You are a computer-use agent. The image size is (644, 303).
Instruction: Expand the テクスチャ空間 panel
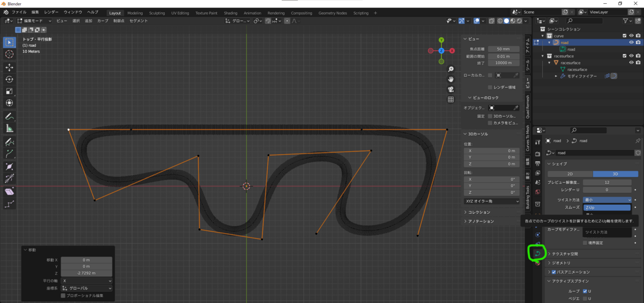[566, 254]
